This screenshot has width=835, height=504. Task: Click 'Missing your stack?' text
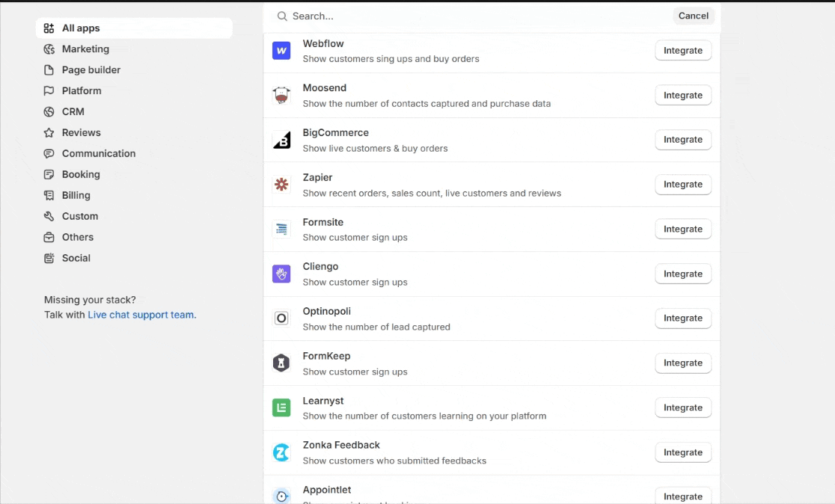click(90, 300)
